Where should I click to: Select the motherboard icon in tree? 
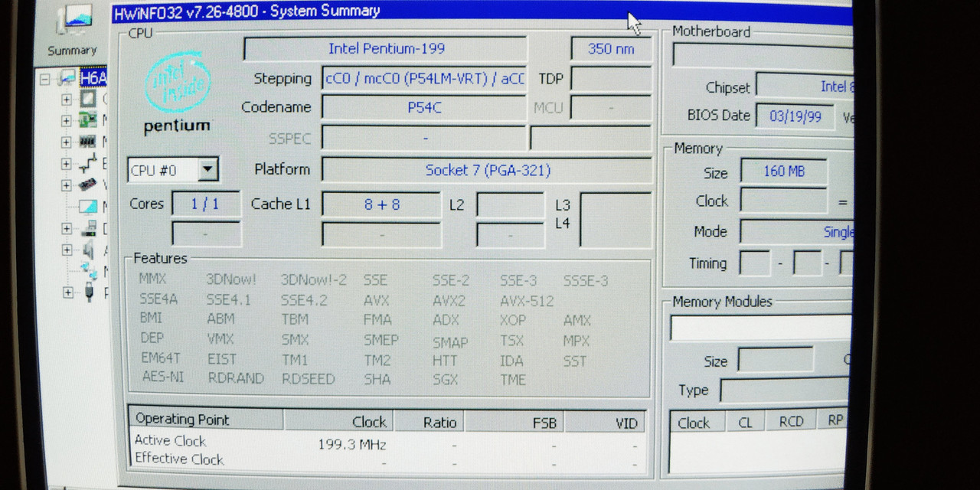[x=89, y=120]
